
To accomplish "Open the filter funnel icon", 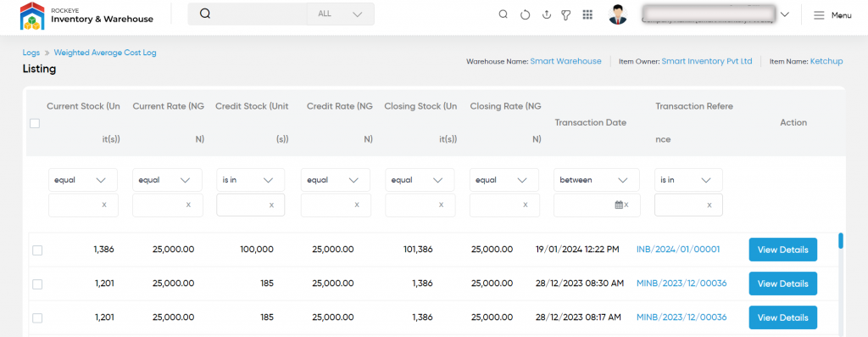I will click(565, 15).
